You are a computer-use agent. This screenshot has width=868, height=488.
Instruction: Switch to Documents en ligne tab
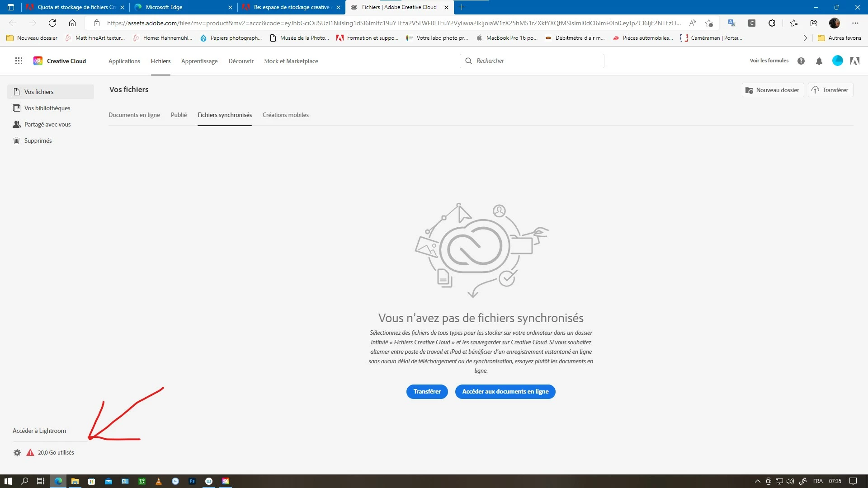134,115
